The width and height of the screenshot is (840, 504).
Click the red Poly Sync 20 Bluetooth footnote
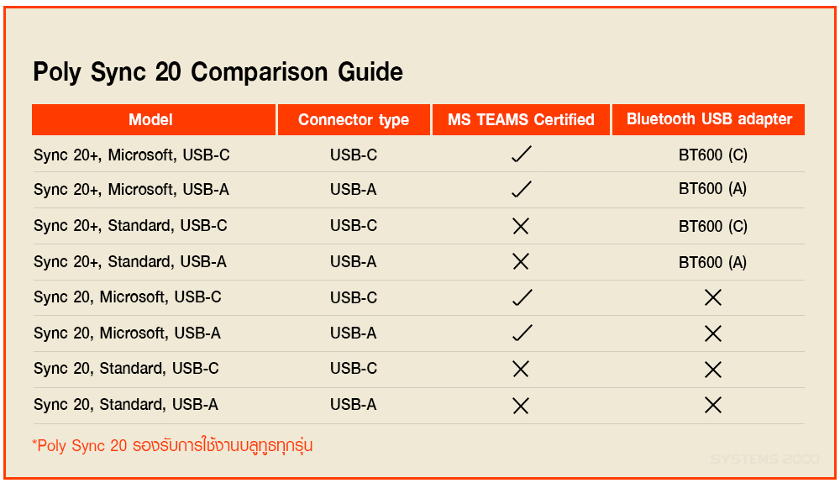pyautogui.click(x=172, y=445)
